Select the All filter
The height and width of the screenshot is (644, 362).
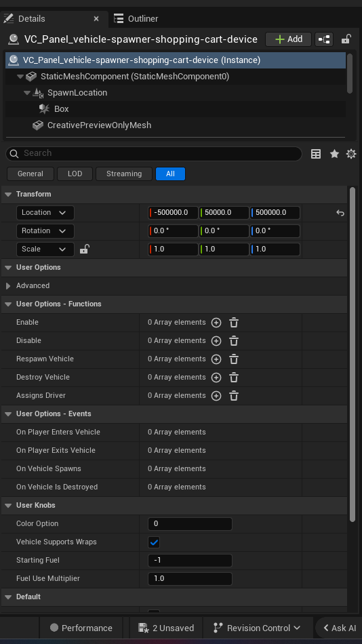(171, 174)
